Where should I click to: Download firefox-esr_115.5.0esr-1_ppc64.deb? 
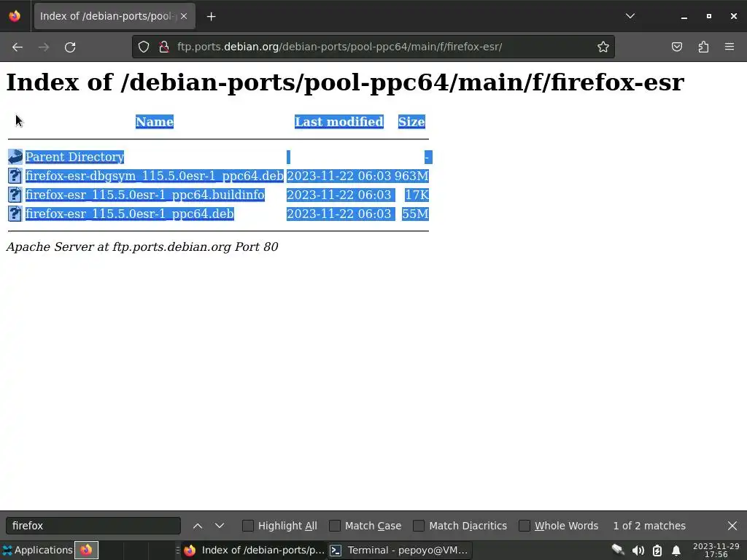pyautogui.click(x=130, y=214)
